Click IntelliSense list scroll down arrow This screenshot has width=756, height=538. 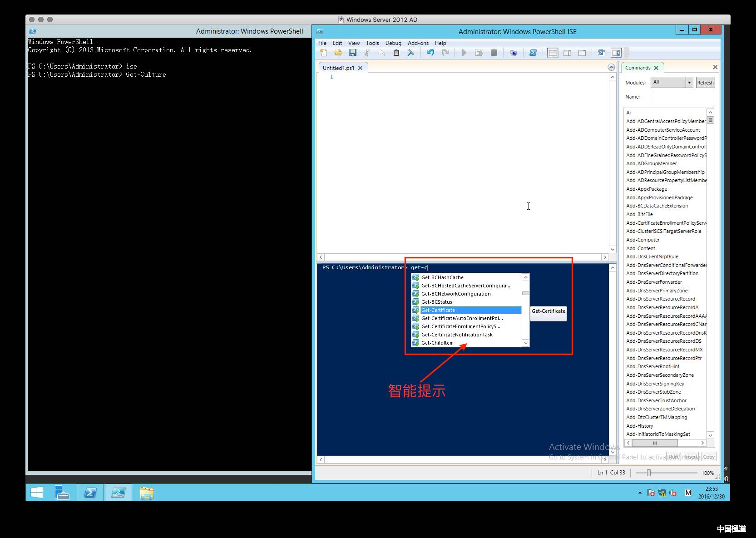pos(526,343)
